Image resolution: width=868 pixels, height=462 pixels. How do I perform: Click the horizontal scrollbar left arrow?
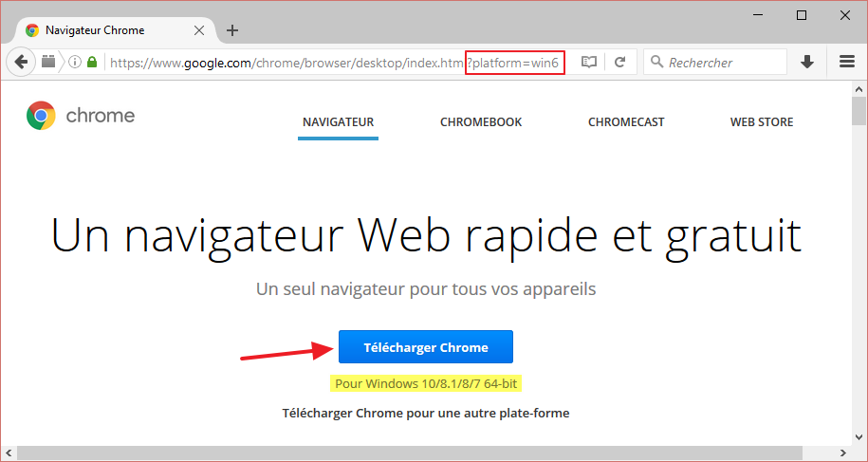point(9,453)
